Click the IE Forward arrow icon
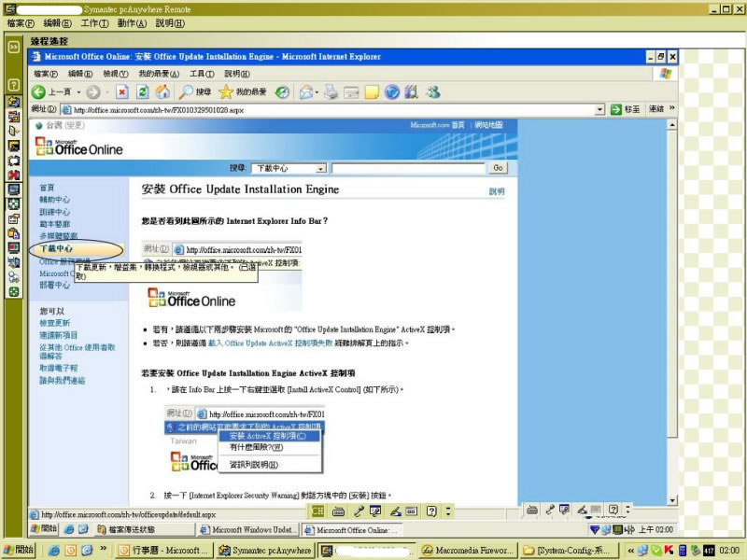This screenshot has width=747, height=560. pos(93,91)
